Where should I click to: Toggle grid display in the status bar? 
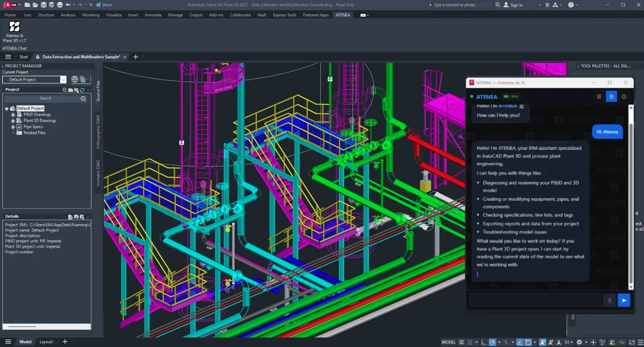click(x=462, y=342)
